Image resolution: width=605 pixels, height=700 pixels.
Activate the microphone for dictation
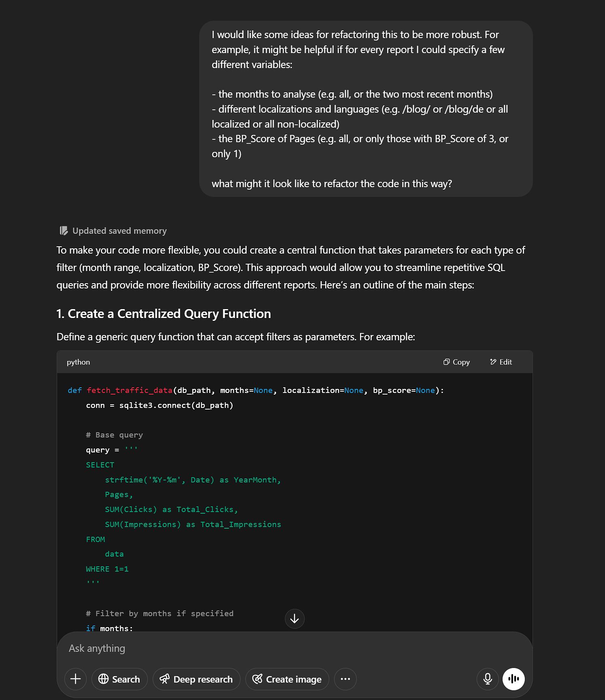tap(488, 679)
